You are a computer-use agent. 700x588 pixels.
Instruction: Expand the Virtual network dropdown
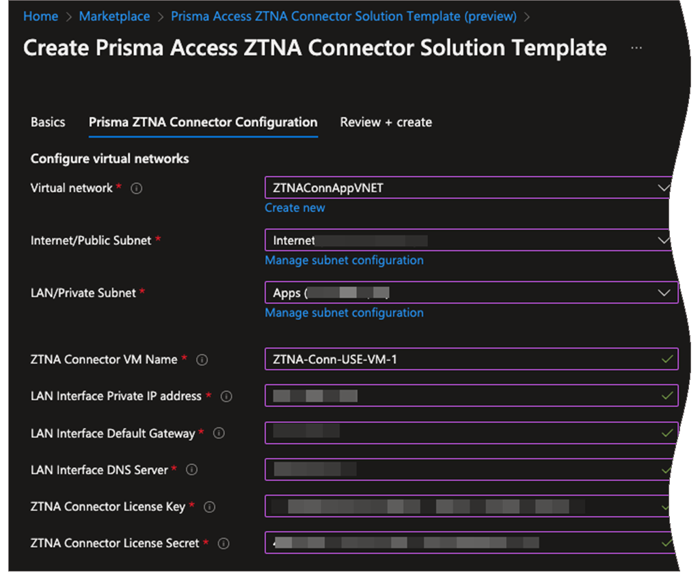[662, 187]
